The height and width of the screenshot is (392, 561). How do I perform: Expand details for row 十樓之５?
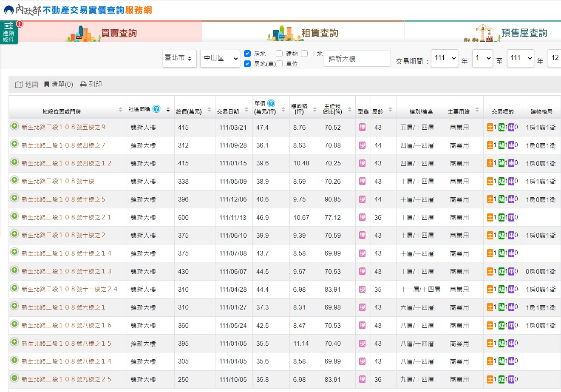14,198
